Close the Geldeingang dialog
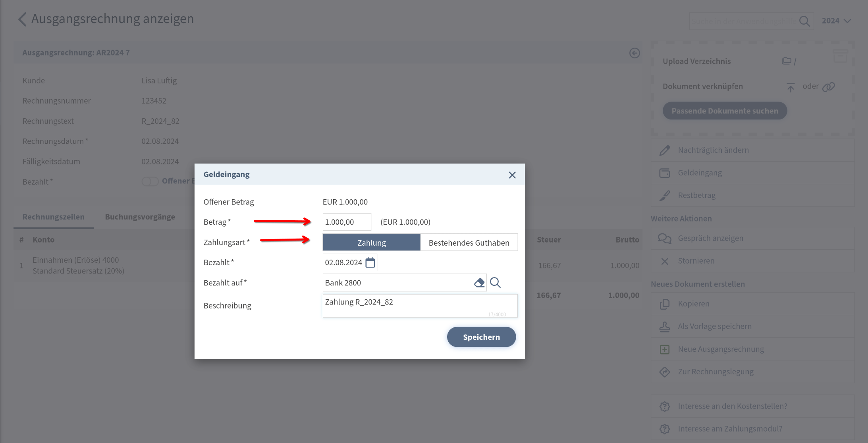Image resolution: width=868 pixels, height=443 pixels. [x=512, y=175]
